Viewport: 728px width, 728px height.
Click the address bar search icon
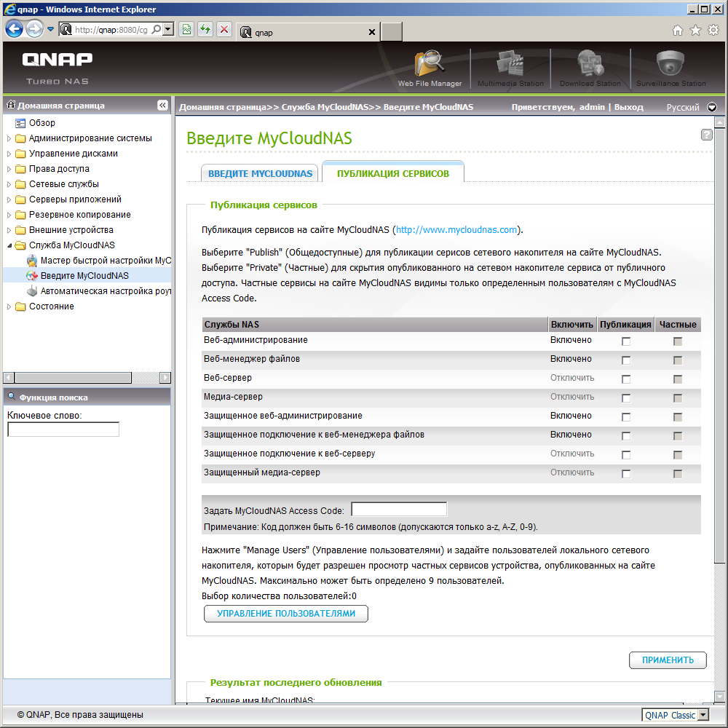[x=157, y=29]
